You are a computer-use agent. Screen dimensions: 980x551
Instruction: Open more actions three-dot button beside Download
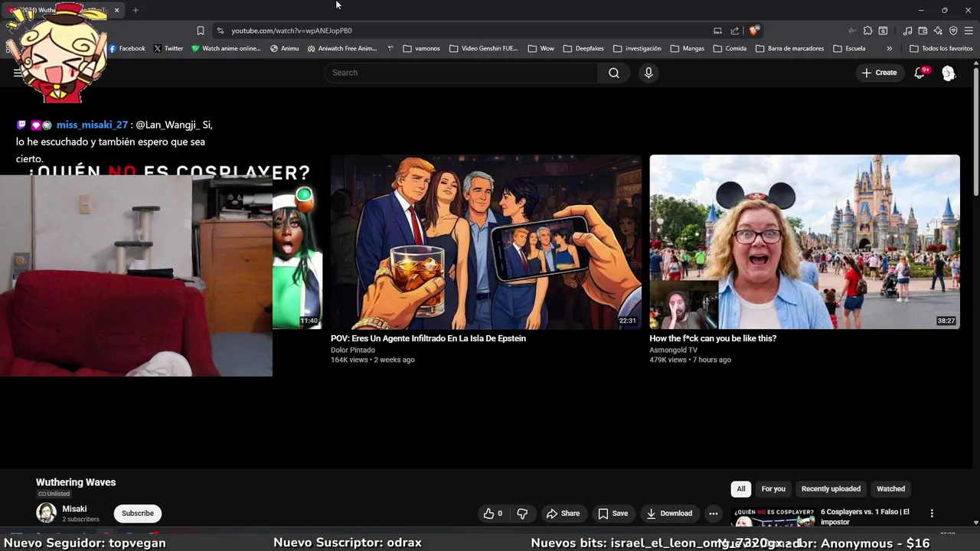[x=714, y=514]
